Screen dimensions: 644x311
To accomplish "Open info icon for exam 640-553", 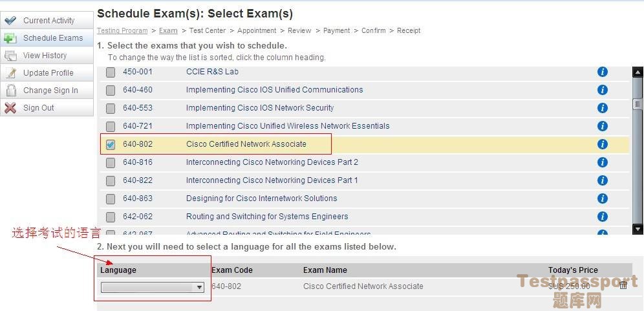I will point(602,108).
